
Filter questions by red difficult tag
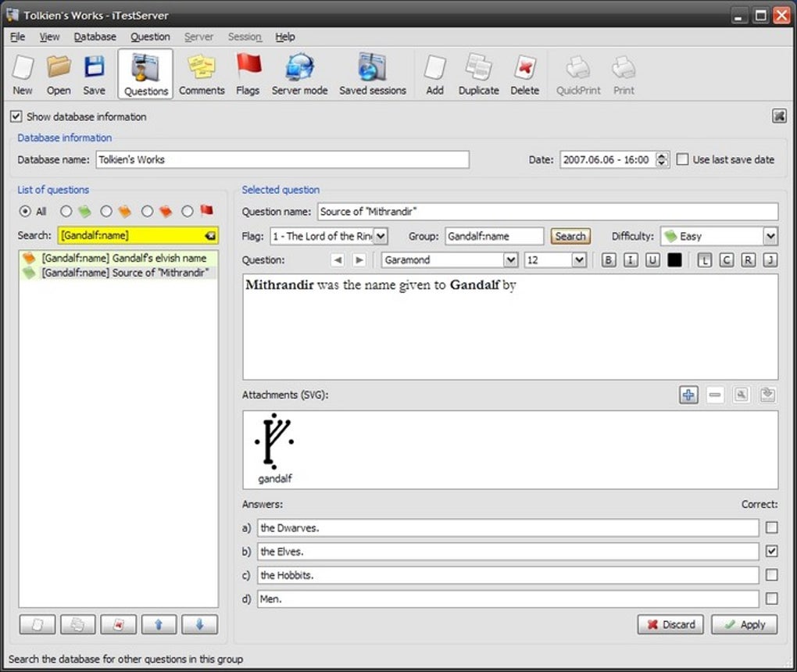(147, 211)
